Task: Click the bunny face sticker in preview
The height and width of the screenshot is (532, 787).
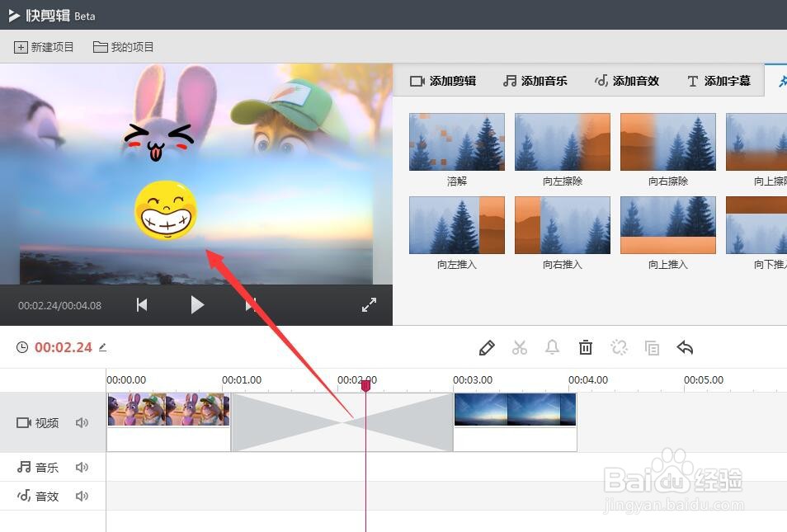Action: (158, 142)
